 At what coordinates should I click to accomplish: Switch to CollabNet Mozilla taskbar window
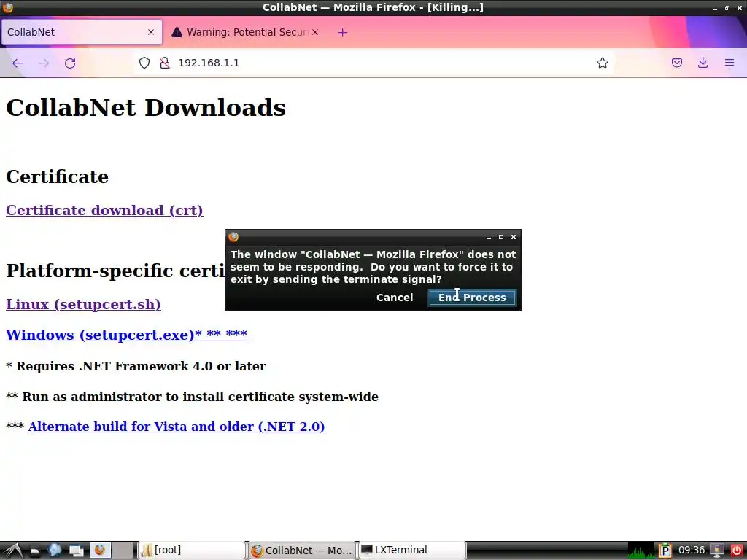302,551
